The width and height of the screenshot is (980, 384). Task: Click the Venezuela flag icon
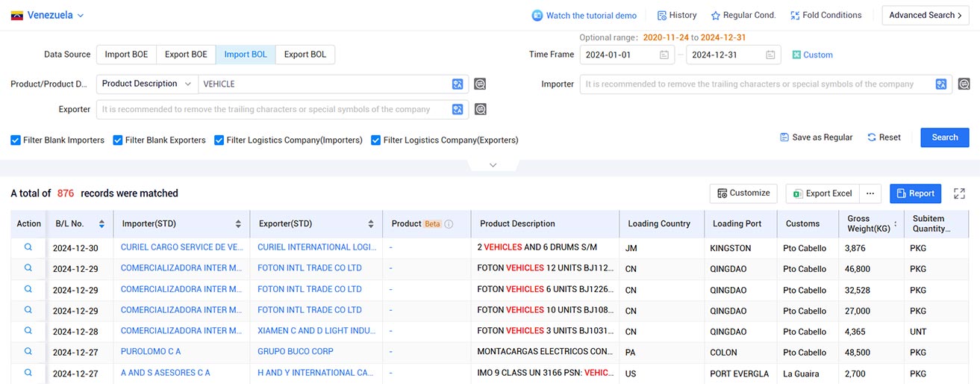17,15
